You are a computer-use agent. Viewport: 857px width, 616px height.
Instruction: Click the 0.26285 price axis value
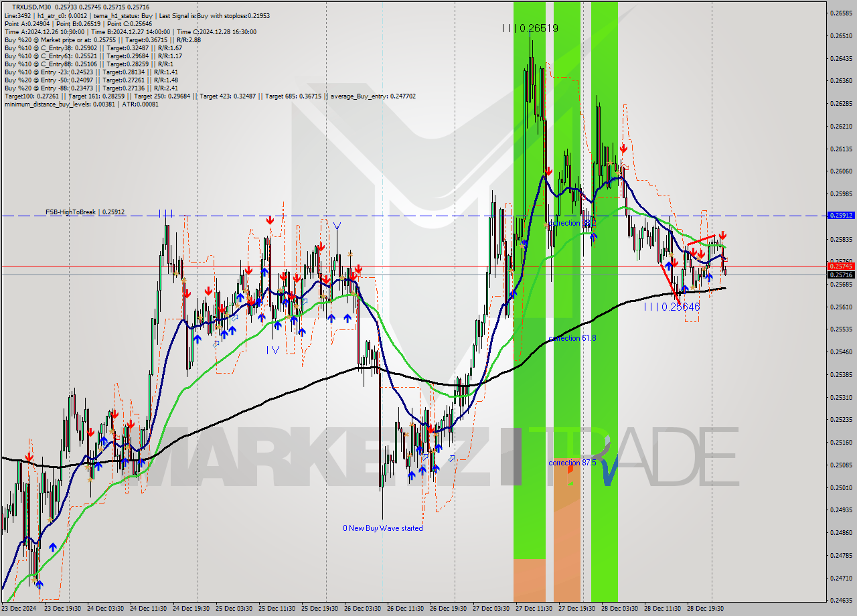tap(842, 103)
